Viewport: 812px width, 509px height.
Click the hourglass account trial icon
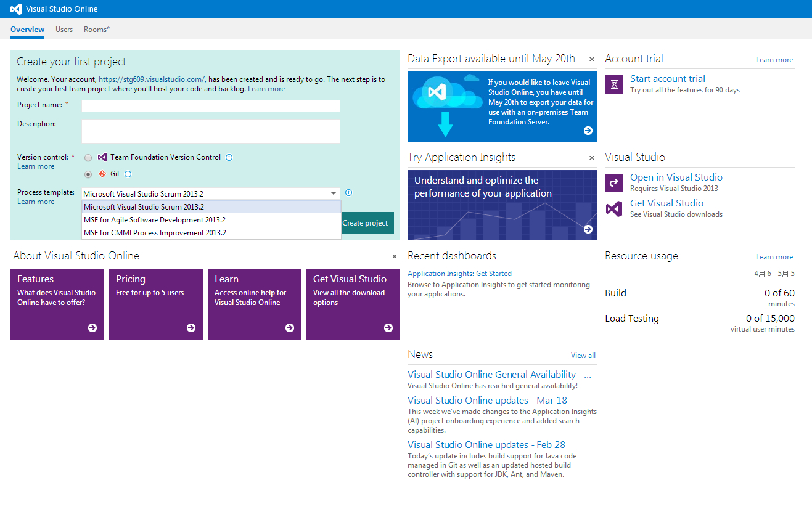pos(614,84)
